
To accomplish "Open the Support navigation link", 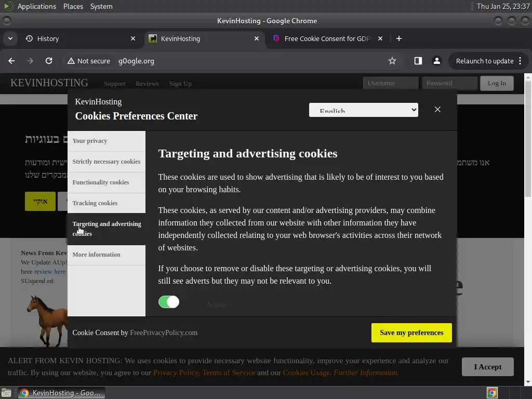I will (x=114, y=84).
